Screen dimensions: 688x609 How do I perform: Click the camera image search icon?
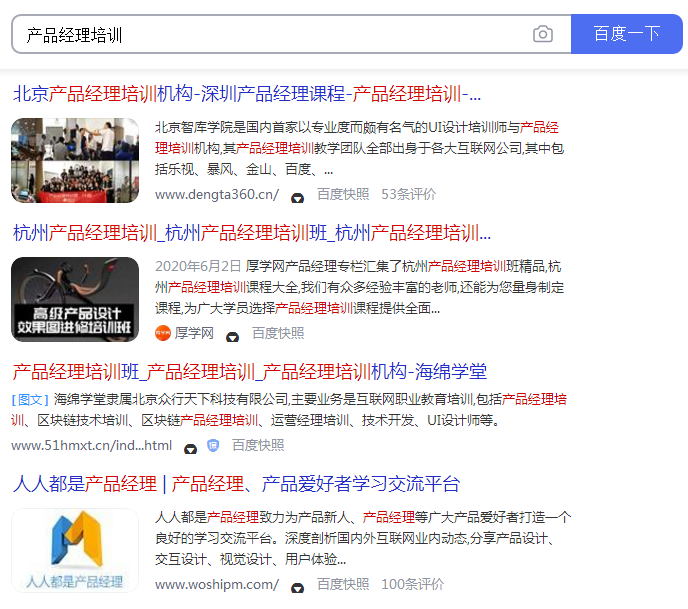click(543, 34)
